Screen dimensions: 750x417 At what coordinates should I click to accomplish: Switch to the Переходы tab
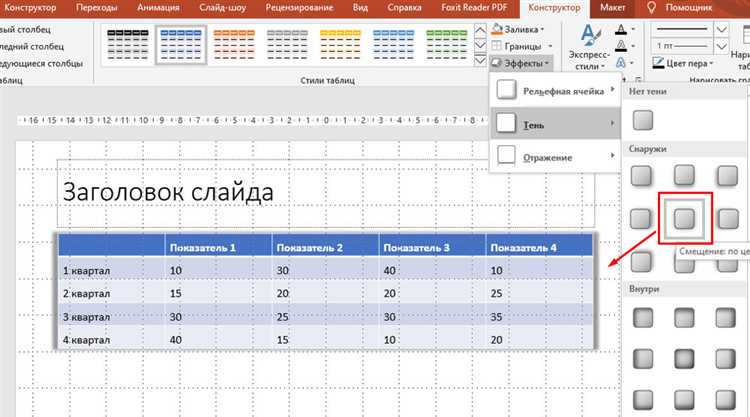click(x=96, y=8)
